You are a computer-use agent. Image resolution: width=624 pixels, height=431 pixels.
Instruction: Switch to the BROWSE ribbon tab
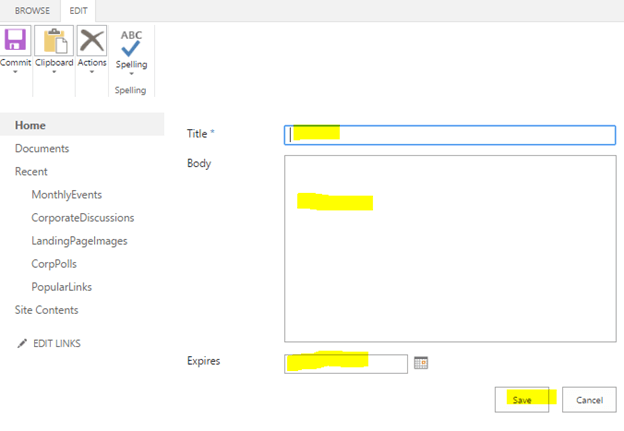click(x=31, y=11)
